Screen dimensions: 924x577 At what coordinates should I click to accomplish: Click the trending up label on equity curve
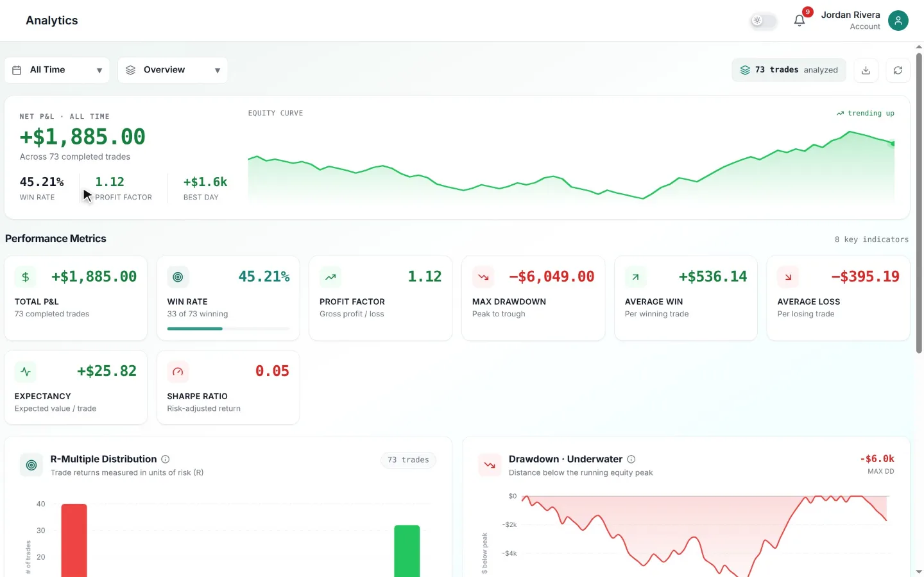865,113
